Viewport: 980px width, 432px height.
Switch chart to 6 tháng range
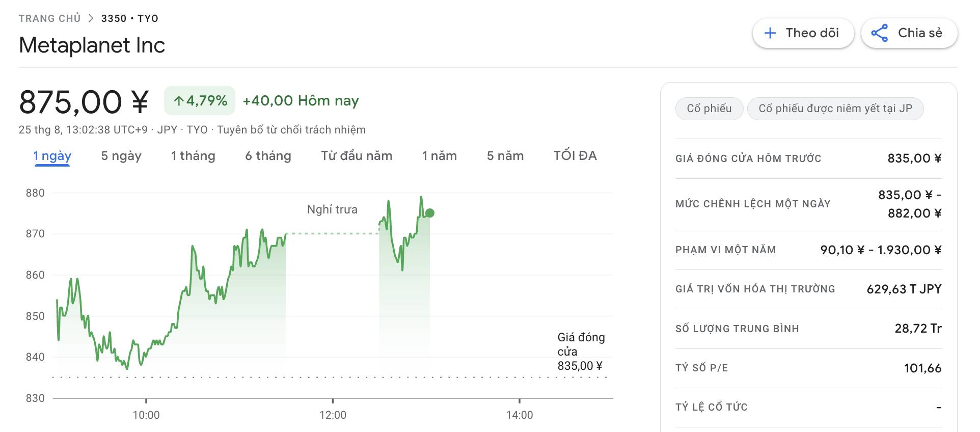(x=268, y=156)
